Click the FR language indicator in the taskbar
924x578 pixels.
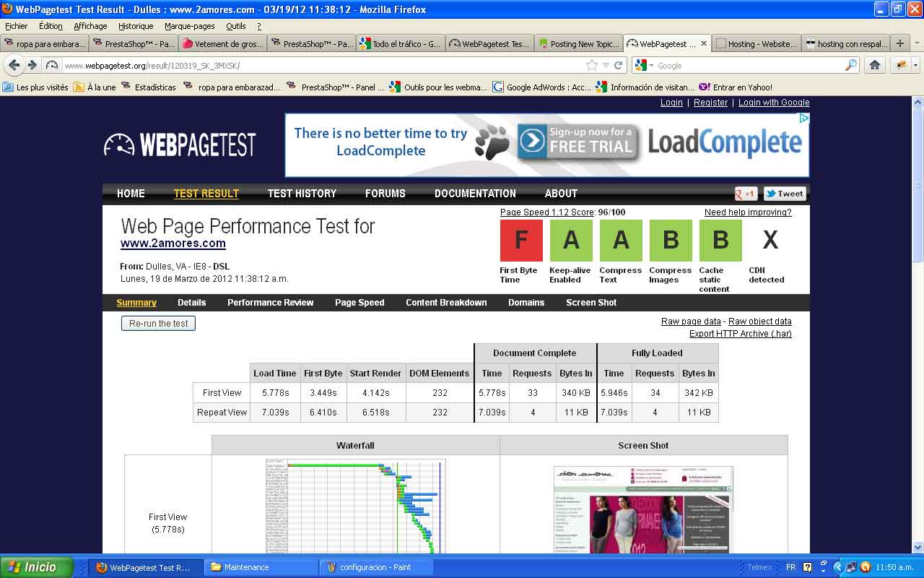[790, 567]
